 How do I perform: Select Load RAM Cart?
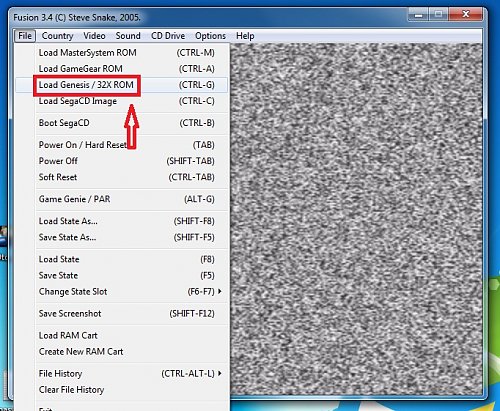click(x=122, y=336)
